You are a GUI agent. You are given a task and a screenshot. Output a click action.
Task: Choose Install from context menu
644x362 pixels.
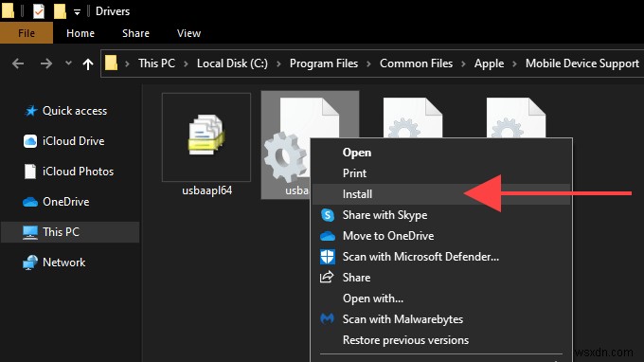tap(441, 194)
